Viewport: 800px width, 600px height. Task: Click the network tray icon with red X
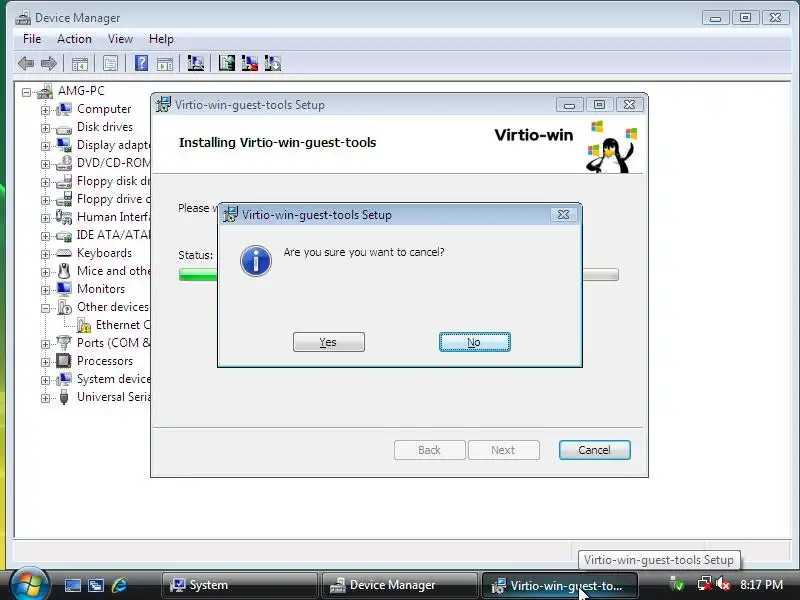pos(704,584)
